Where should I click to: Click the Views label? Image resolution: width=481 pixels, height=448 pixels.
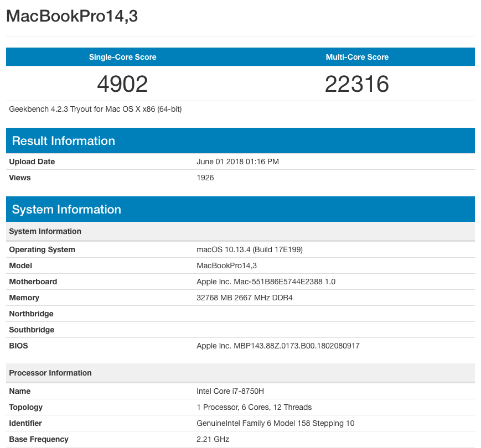(x=20, y=178)
